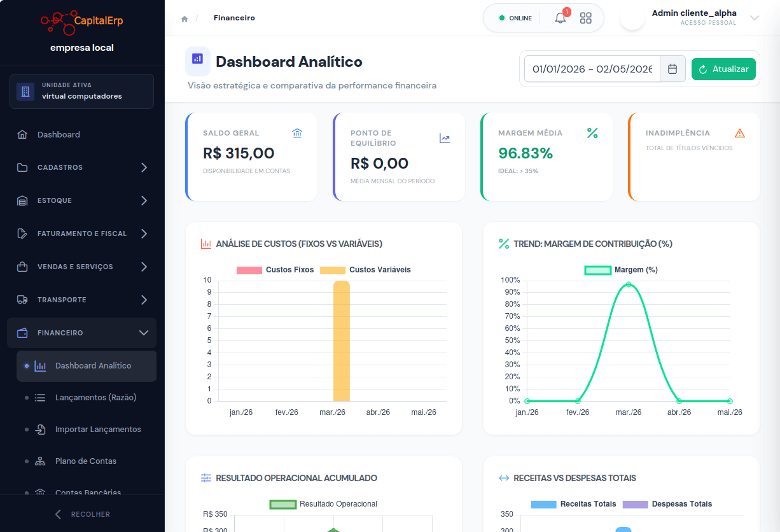
Task: Toggle Custos Variáveis legend series
Action: [365, 270]
